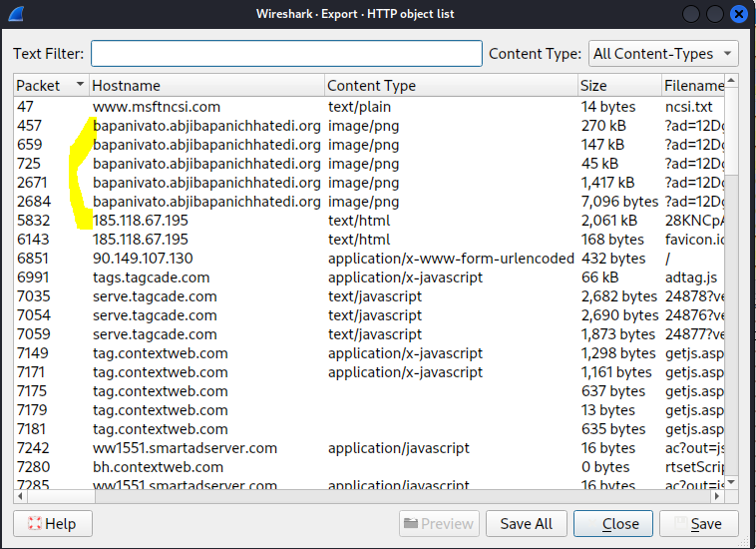756x549 pixels.
Task: Click the vertical scrollbar up arrow
Action: pyautogui.click(x=731, y=81)
